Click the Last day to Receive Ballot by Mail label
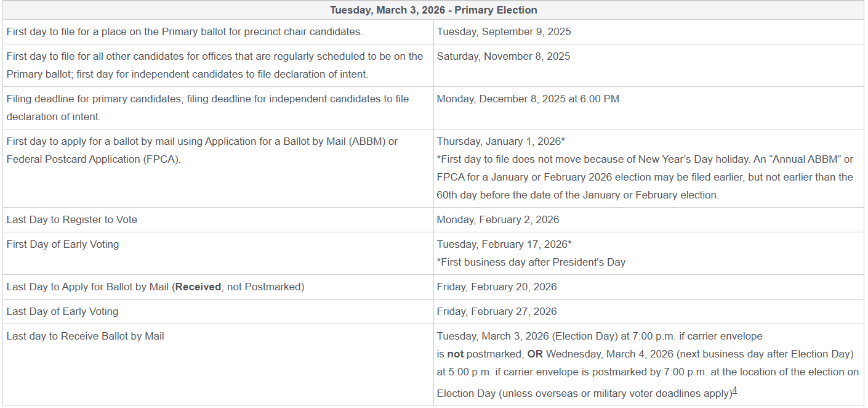868x408 pixels. click(x=86, y=336)
